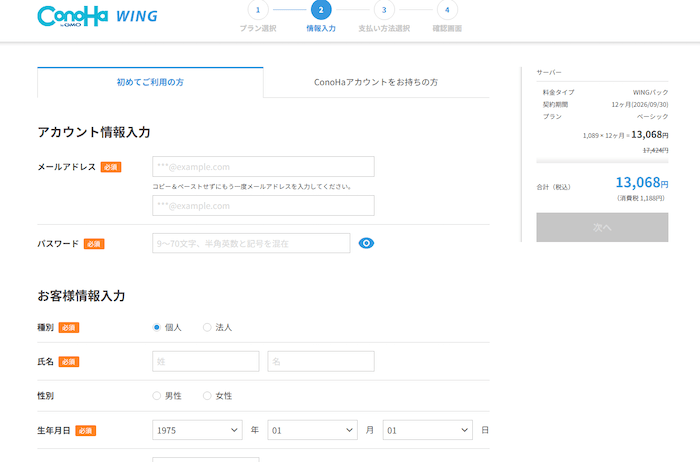The height and width of the screenshot is (462, 700).
Task: Expand the birth day dropdown
Action: (427, 430)
